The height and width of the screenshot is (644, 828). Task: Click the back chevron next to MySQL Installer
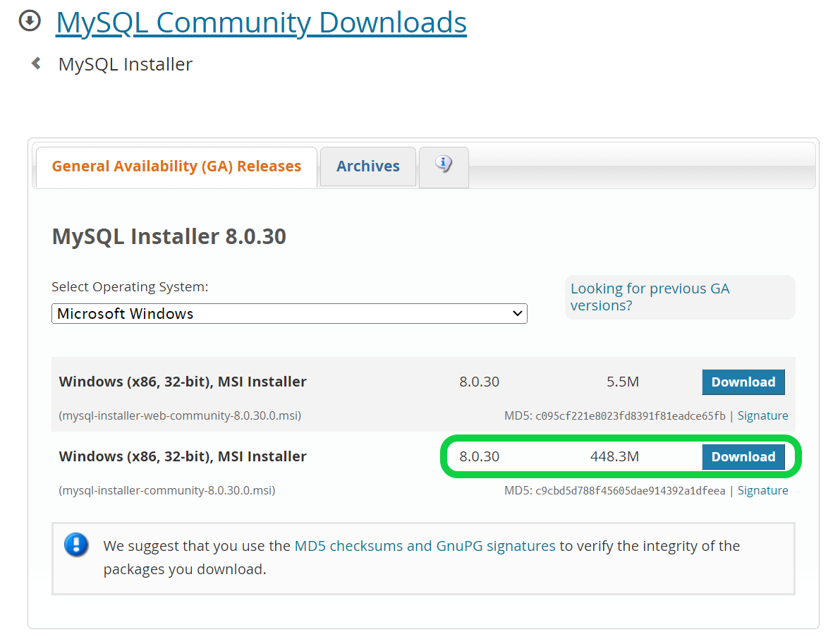pyautogui.click(x=36, y=63)
